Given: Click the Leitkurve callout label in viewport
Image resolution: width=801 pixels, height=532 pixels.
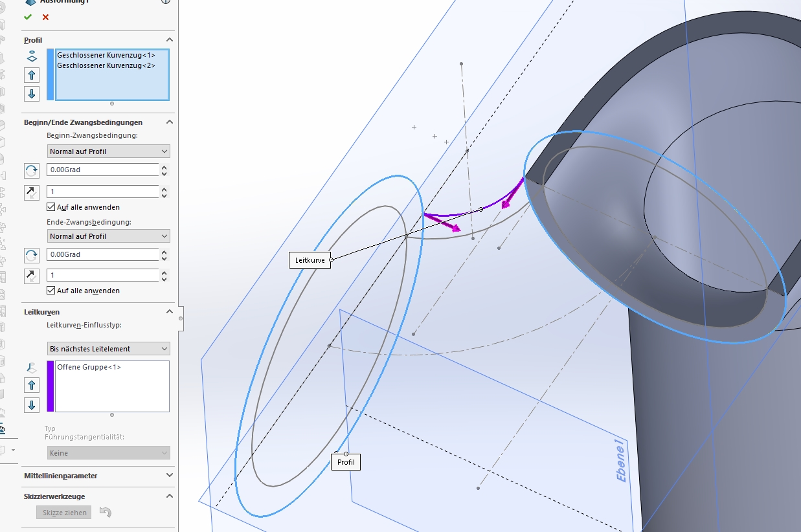Looking at the screenshot, I should (310, 260).
